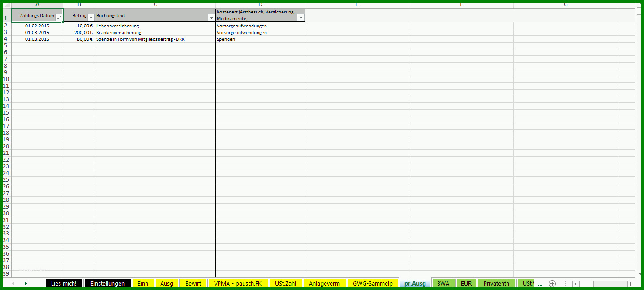Click the tab bar split handle dots
The width and height of the screenshot is (644, 290).
(565, 284)
